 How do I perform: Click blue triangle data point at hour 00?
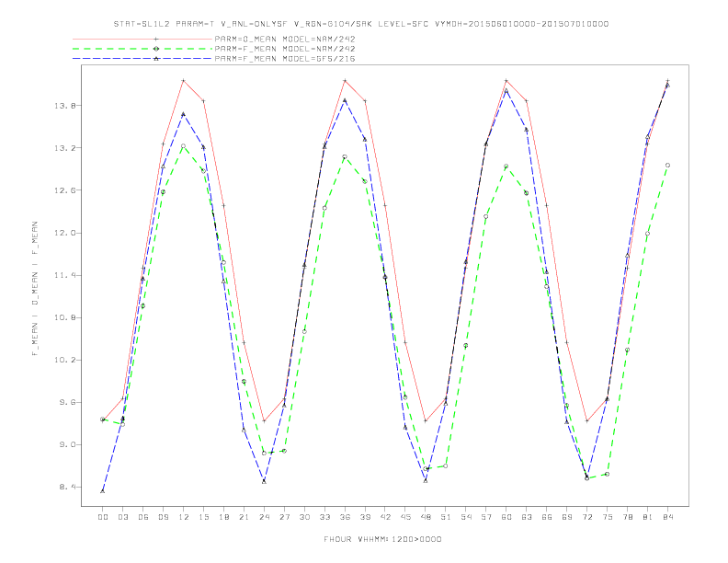(x=103, y=491)
